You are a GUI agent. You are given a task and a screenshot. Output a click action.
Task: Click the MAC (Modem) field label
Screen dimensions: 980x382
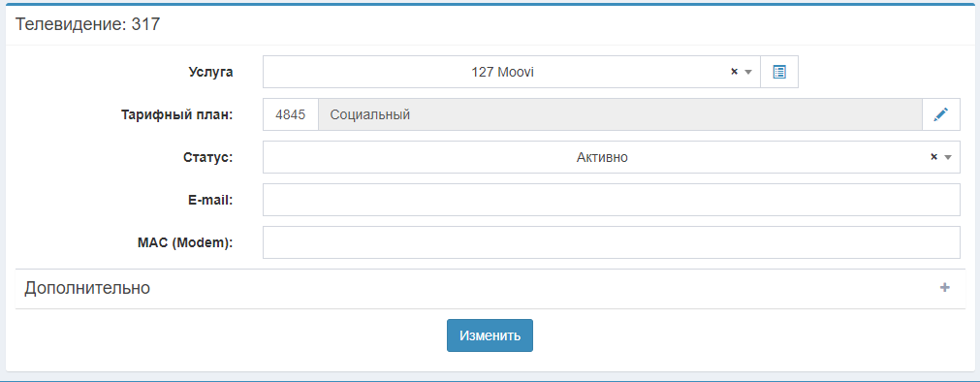[x=185, y=242]
